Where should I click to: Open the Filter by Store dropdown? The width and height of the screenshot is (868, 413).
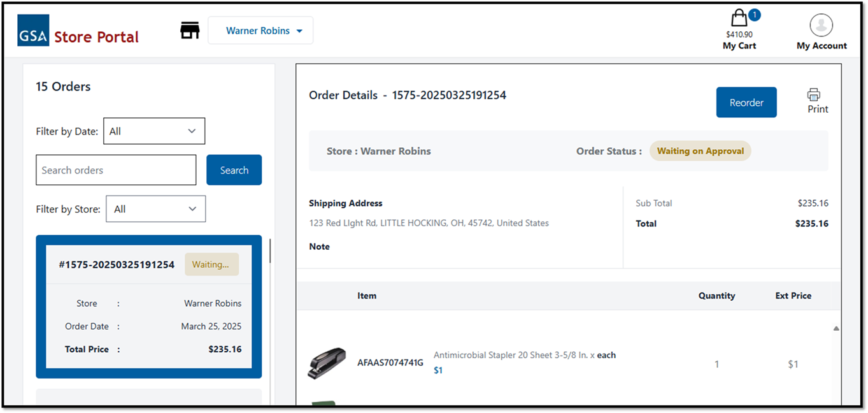(155, 209)
